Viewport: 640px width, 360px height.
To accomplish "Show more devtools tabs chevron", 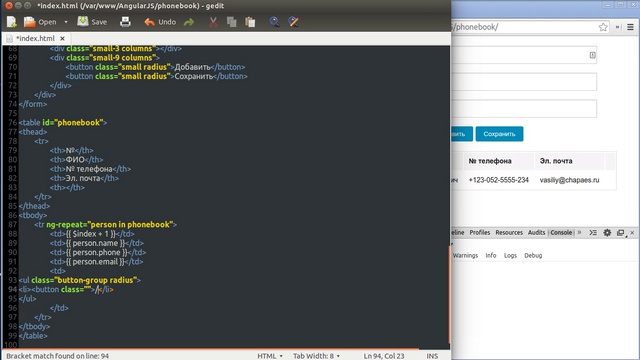I will point(579,232).
